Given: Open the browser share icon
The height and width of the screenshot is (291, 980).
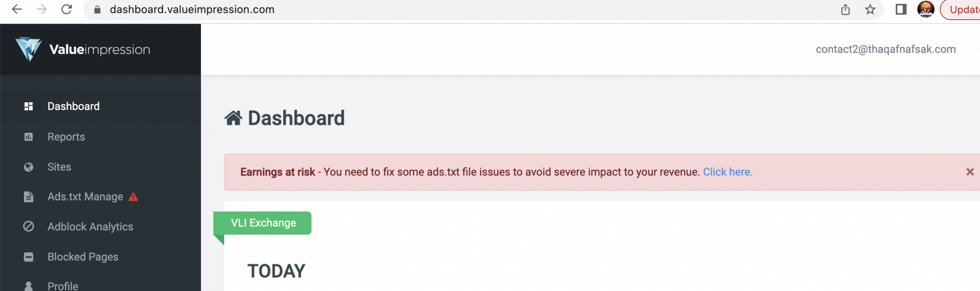Looking at the screenshot, I should pos(846,10).
